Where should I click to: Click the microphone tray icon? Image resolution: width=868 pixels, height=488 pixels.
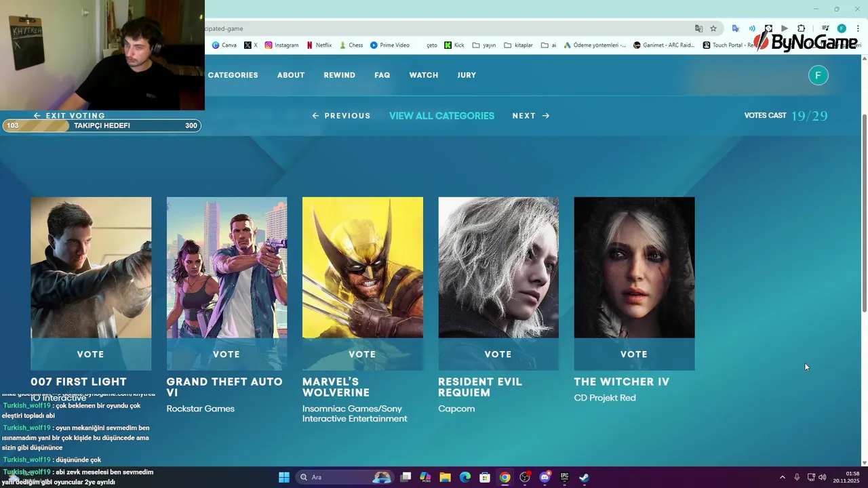797,477
